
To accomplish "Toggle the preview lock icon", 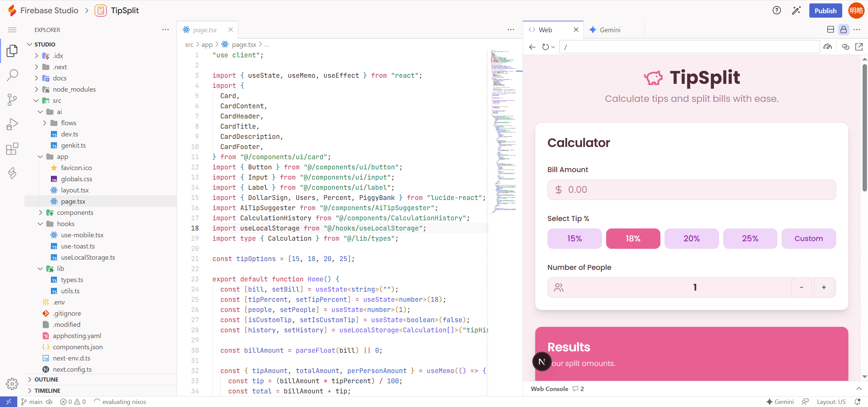I will 844,30.
